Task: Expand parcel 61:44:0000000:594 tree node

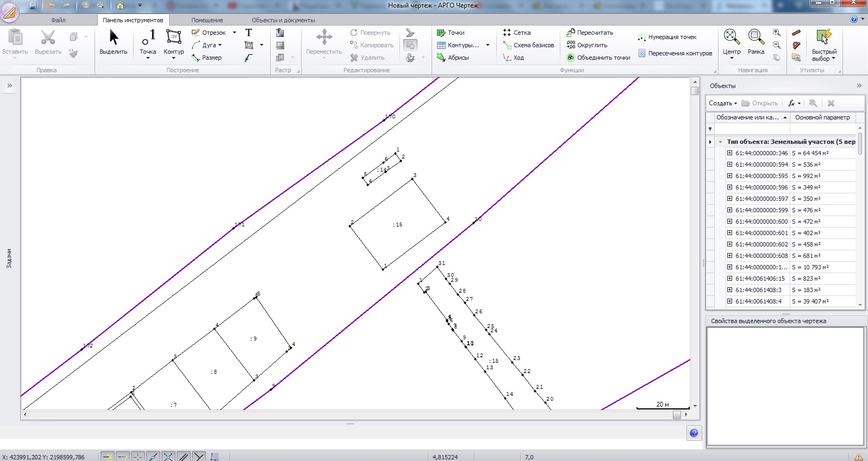Action: point(730,165)
